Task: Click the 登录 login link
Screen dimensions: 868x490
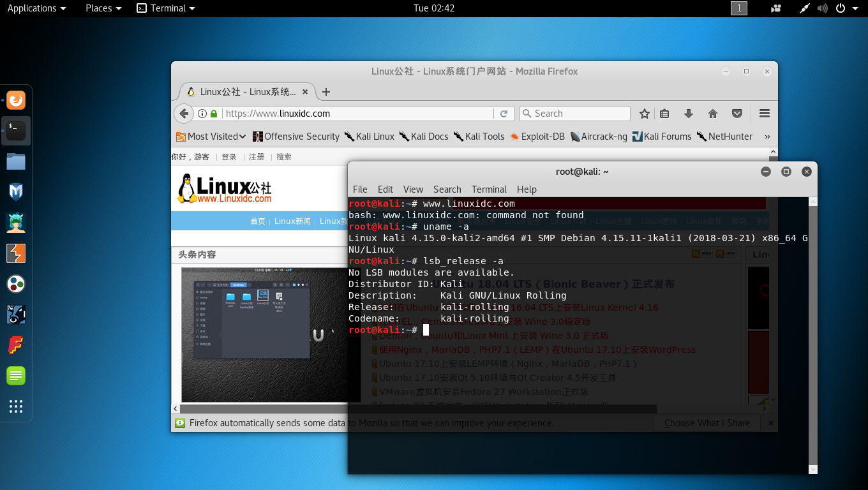Action: coord(229,157)
